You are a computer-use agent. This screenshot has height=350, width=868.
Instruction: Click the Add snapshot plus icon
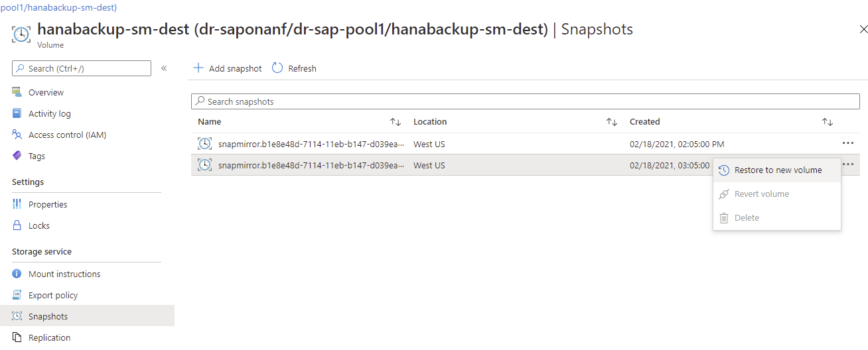click(198, 68)
